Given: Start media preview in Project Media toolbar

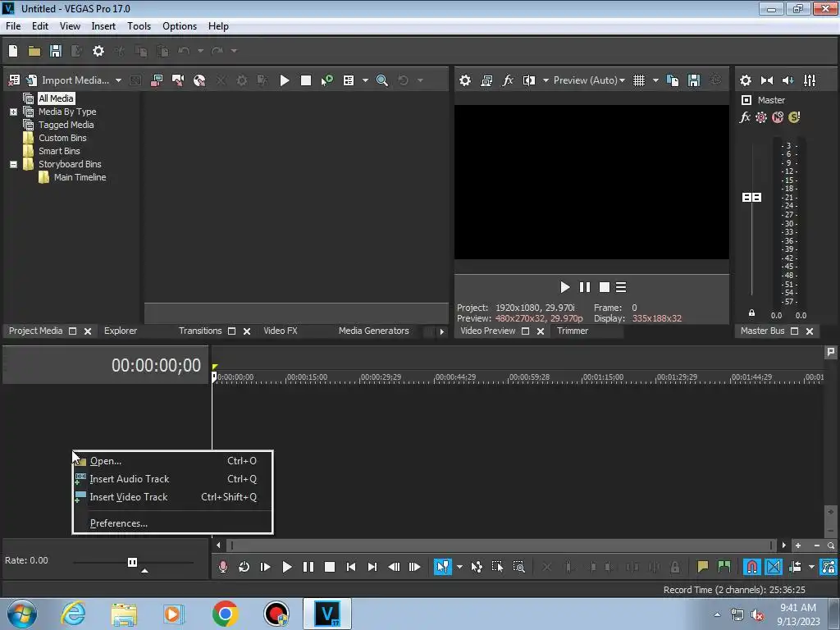Looking at the screenshot, I should (285, 80).
